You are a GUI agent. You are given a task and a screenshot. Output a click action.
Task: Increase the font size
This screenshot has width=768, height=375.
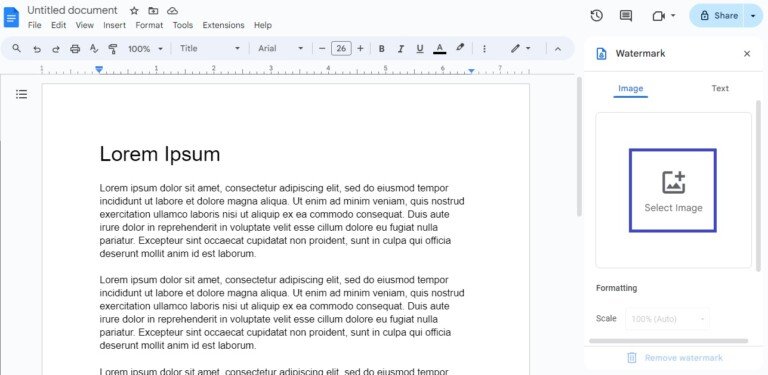360,48
